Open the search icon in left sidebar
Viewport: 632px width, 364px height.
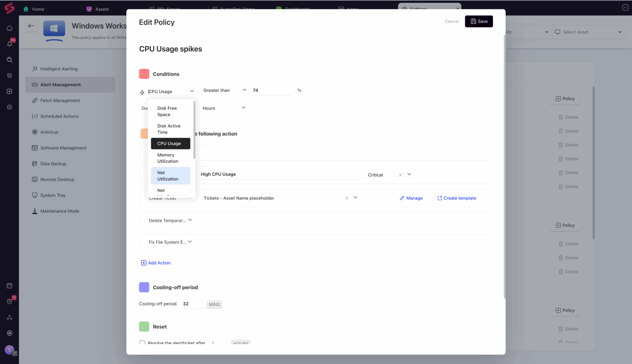click(x=10, y=60)
